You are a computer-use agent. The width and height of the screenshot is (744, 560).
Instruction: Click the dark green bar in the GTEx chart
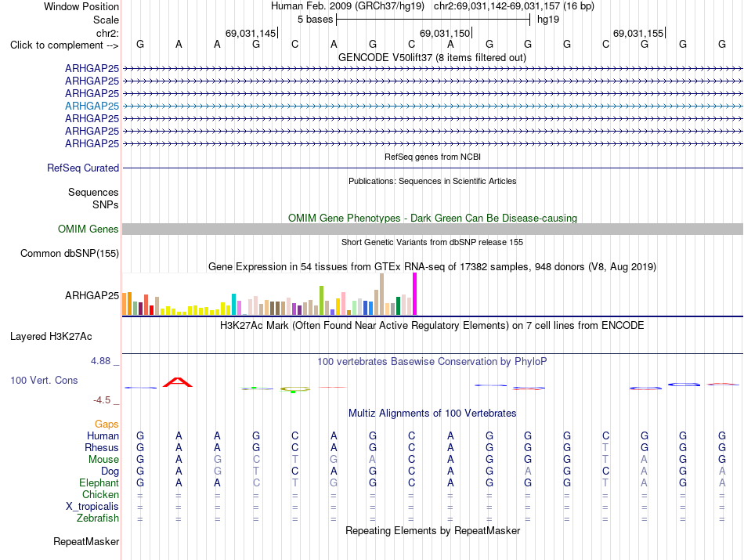pos(398,306)
